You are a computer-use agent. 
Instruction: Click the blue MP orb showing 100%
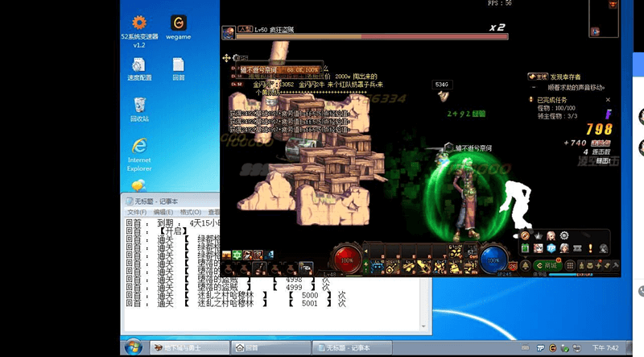[493, 260]
